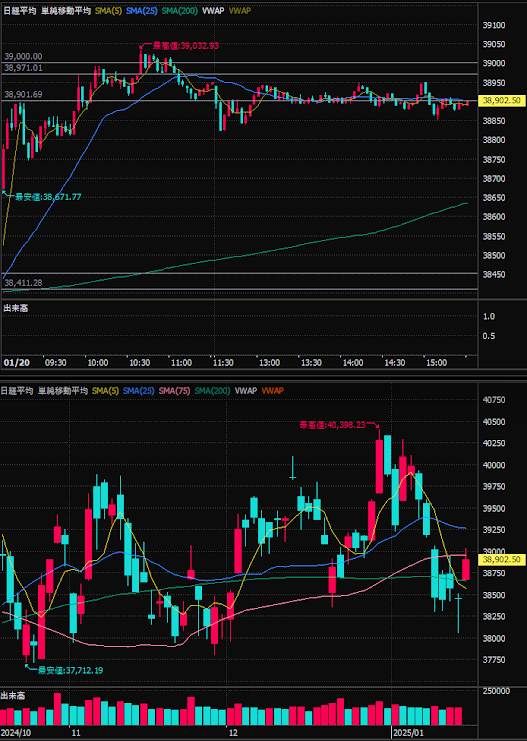527x741 pixels.
Task: Click the 39100 price axis value
Action: [494, 26]
